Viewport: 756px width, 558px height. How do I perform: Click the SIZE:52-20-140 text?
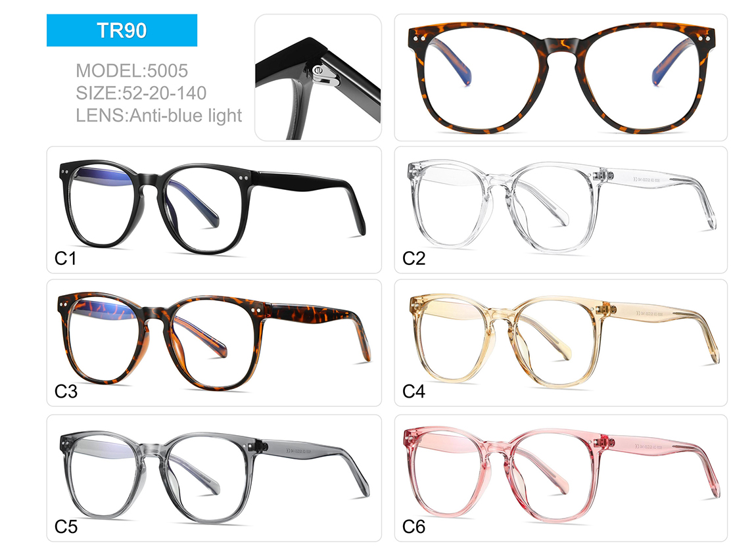click(x=141, y=93)
